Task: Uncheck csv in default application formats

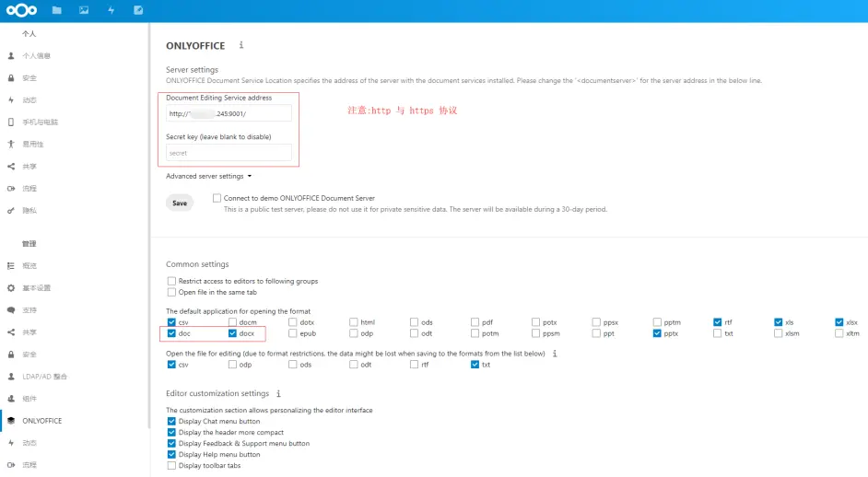Action: coord(171,322)
